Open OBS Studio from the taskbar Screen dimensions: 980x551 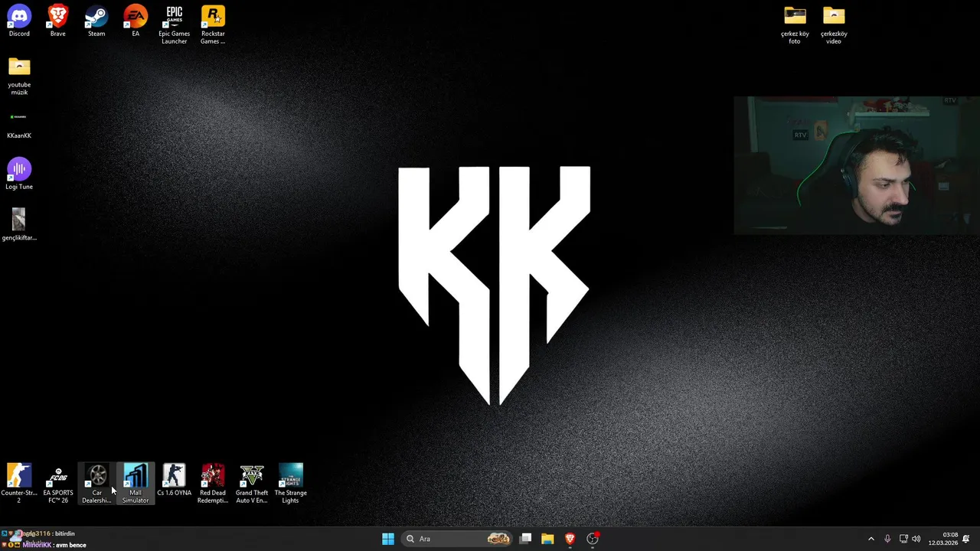[593, 539]
